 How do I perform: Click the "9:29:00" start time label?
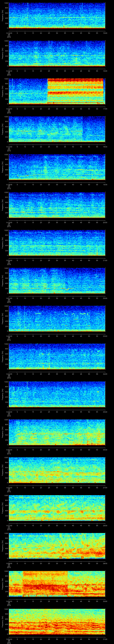tap(9, 601)
